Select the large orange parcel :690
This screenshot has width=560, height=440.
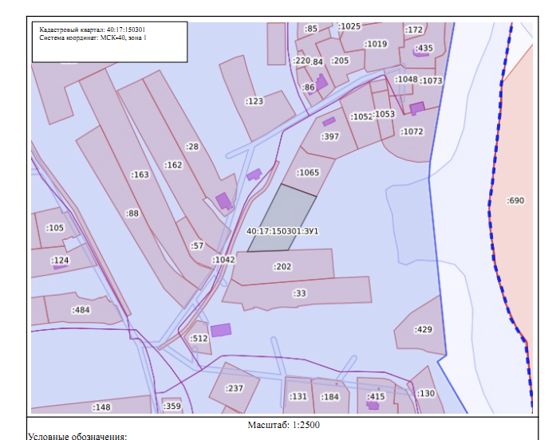(x=514, y=200)
